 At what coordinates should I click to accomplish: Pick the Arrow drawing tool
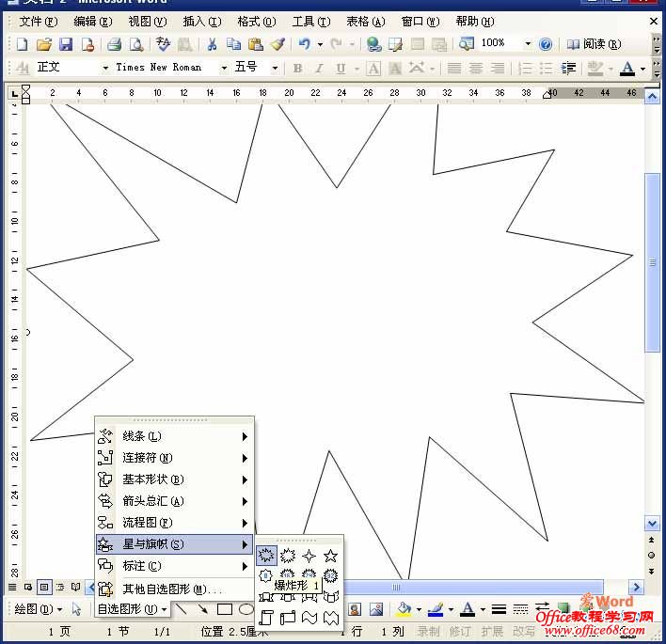(x=203, y=609)
